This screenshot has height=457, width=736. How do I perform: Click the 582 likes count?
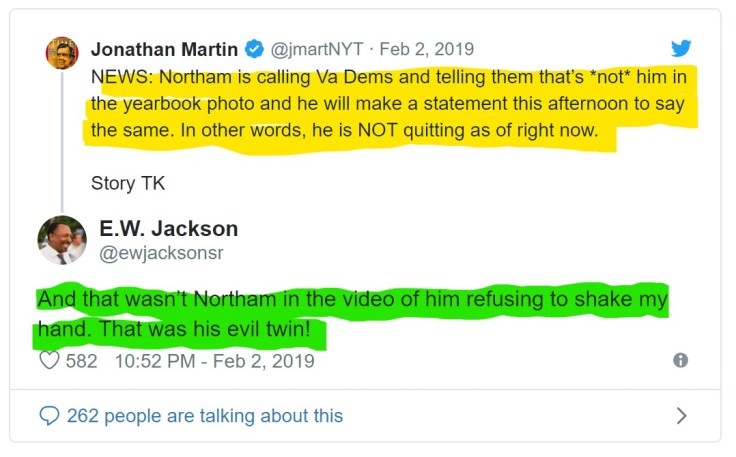81,361
